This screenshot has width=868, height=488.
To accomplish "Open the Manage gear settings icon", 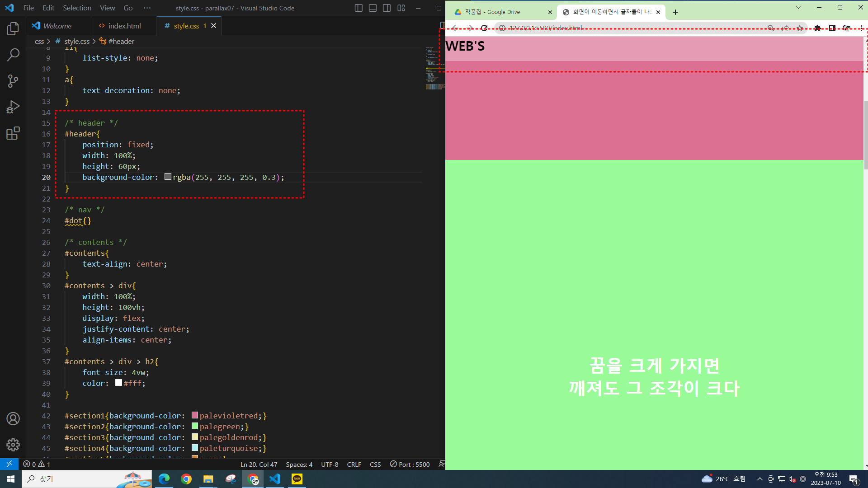I will click(x=13, y=445).
